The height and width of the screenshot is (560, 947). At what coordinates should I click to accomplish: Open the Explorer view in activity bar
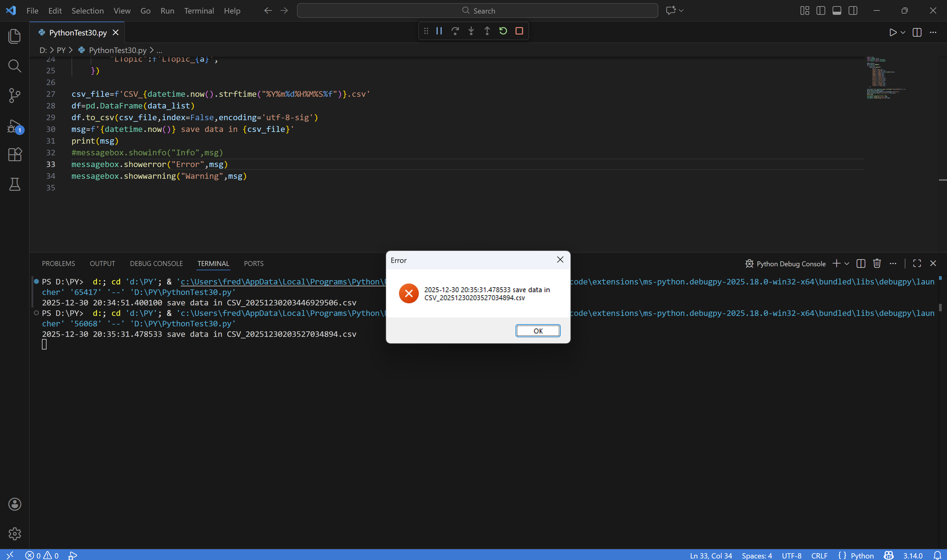[14, 36]
